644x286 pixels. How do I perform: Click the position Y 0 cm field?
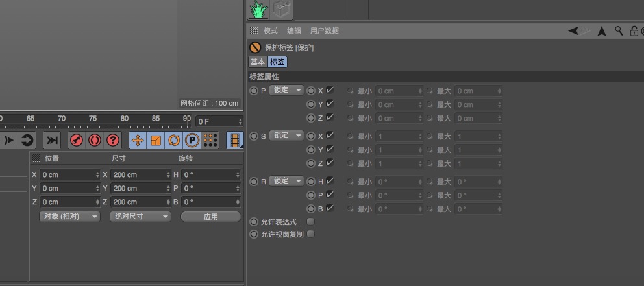pyautogui.click(x=70, y=188)
